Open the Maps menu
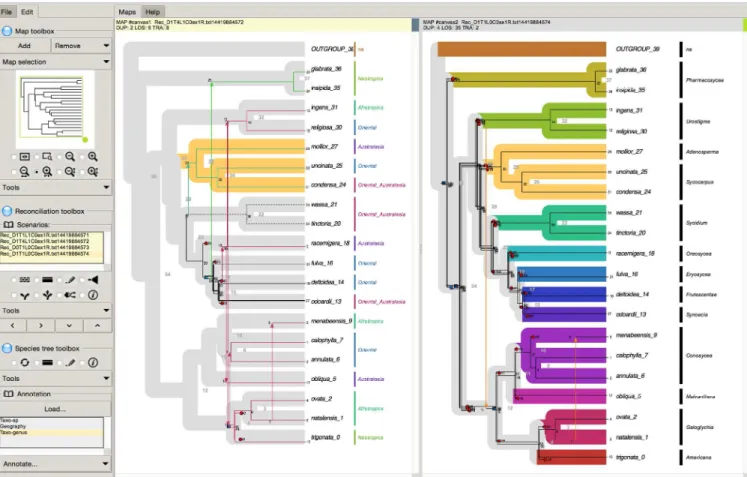Image resolution: width=747 pixels, height=477 pixels. point(127,11)
